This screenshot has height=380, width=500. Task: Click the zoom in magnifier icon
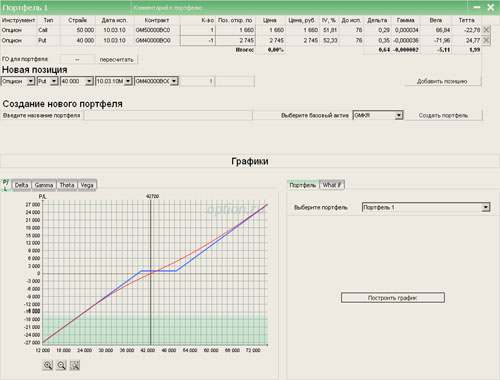point(48,365)
